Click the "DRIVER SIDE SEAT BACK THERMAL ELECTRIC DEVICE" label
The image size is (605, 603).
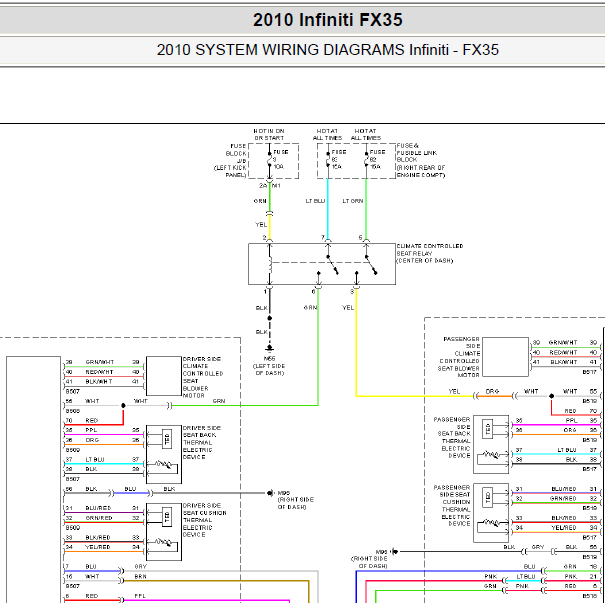201,443
